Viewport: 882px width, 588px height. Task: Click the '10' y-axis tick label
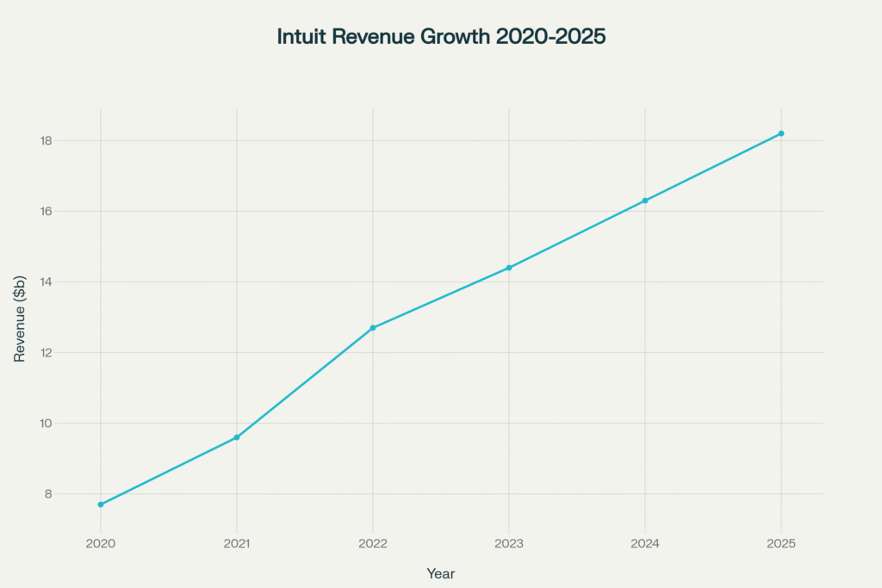(47, 424)
